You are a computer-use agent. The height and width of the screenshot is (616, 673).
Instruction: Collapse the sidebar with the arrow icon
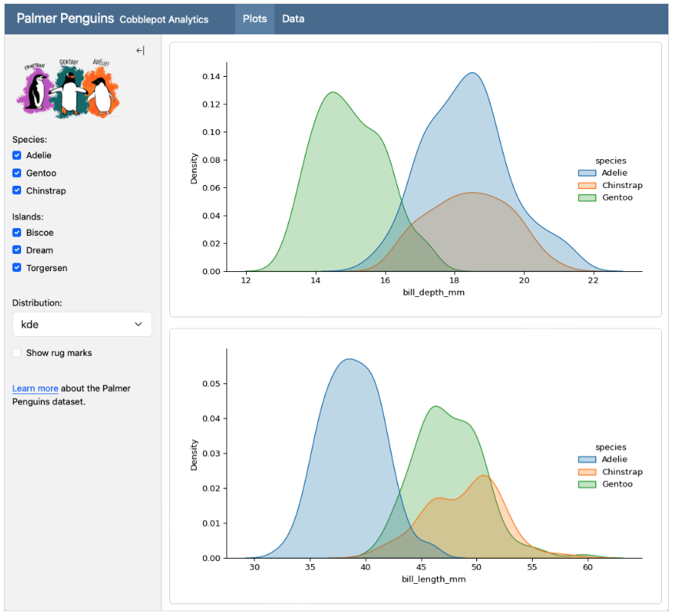(140, 50)
